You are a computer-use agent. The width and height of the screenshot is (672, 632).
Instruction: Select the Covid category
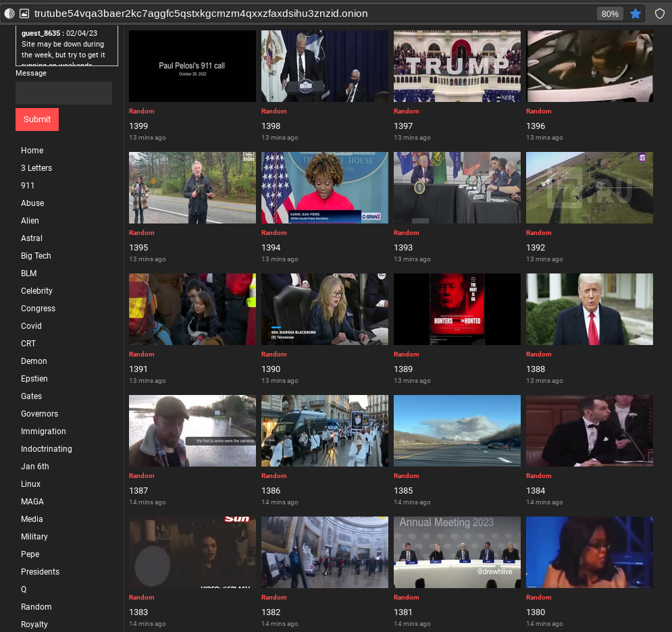(31, 326)
